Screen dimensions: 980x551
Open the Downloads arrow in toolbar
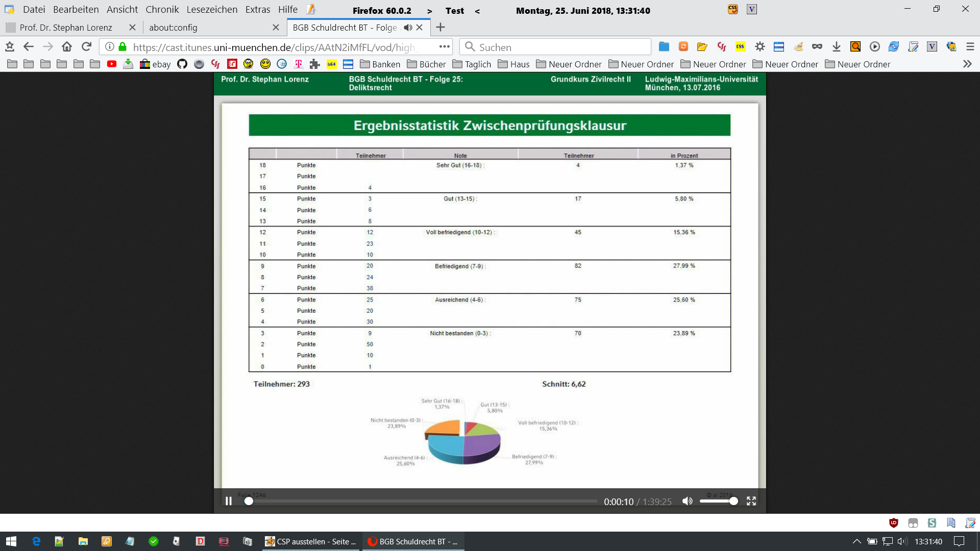pos(836,47)
